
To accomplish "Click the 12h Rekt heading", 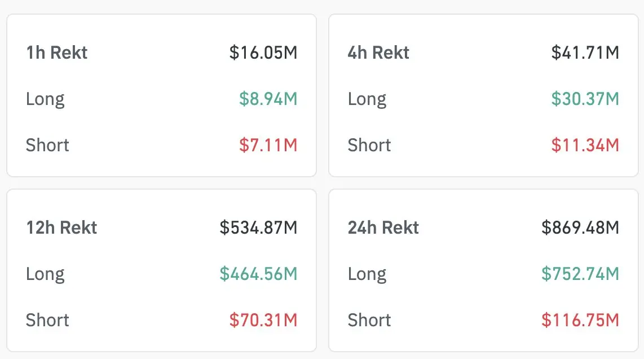I will click(x=61, y=227).
